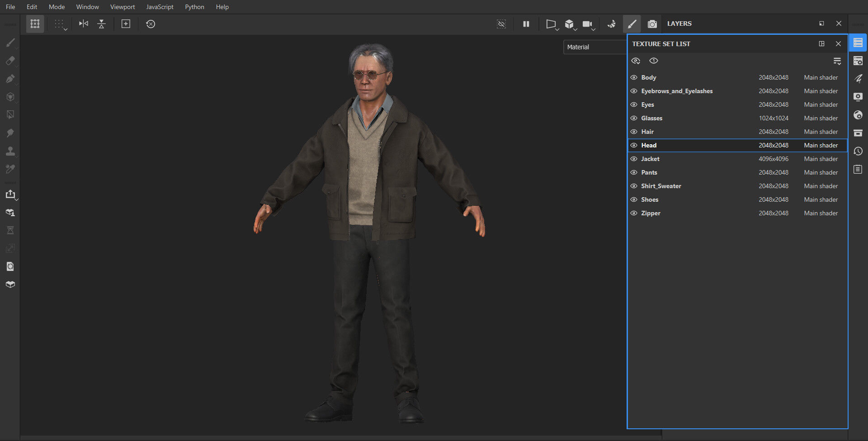Hide the Eyebrows_and_Eyelashes texture set
The image size is (868, 441).
[634, 91]
